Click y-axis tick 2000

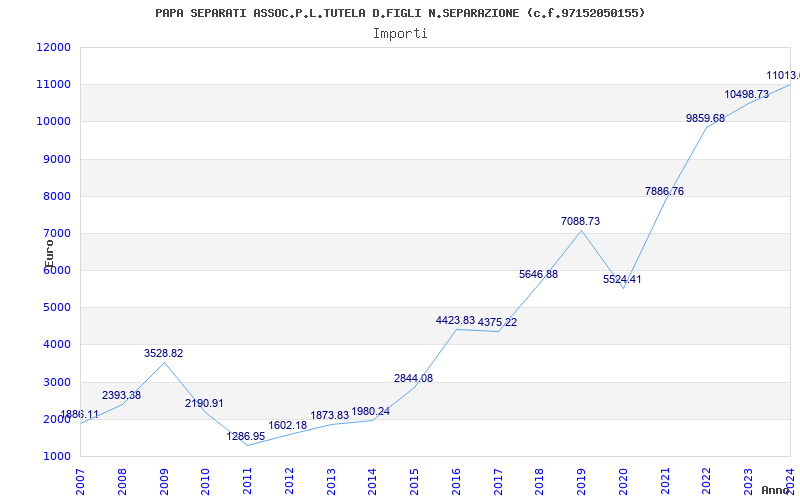pyautogui.click(x=56, y=419)
